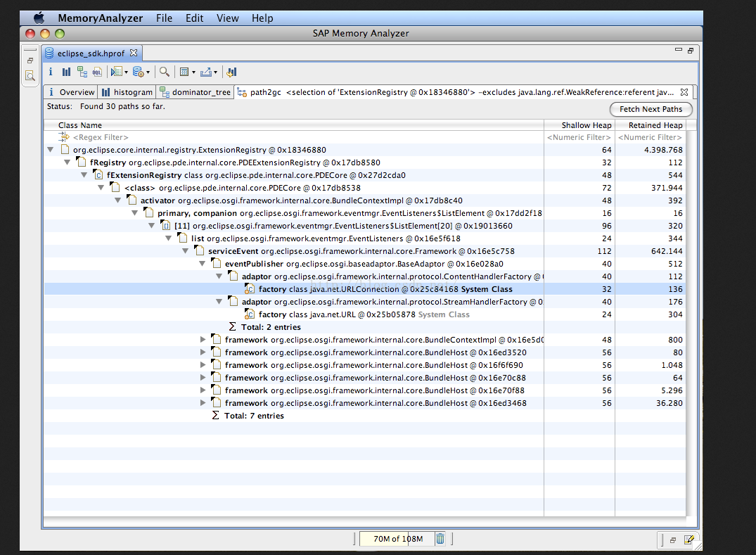Open the Edit menu
Viewport: 756px width, 555px height.
(x=194, y=18)
